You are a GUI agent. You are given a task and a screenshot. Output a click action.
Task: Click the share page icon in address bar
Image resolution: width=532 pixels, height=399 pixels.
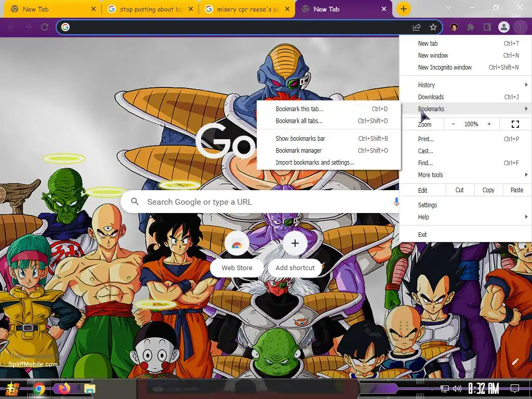coord(417,28)
